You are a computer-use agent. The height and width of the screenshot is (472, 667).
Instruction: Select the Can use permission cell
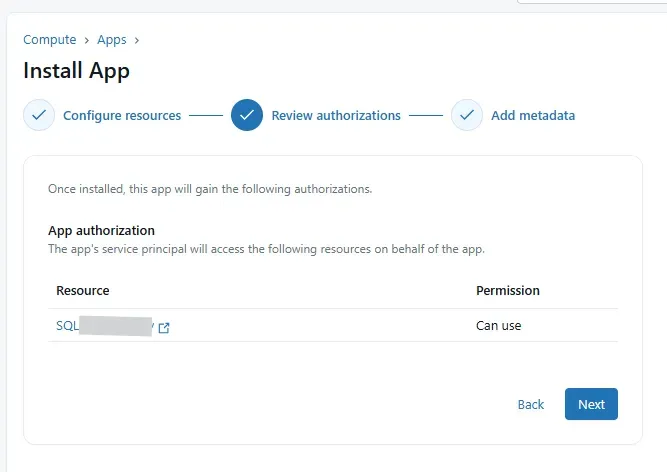(x=498, y=325)
